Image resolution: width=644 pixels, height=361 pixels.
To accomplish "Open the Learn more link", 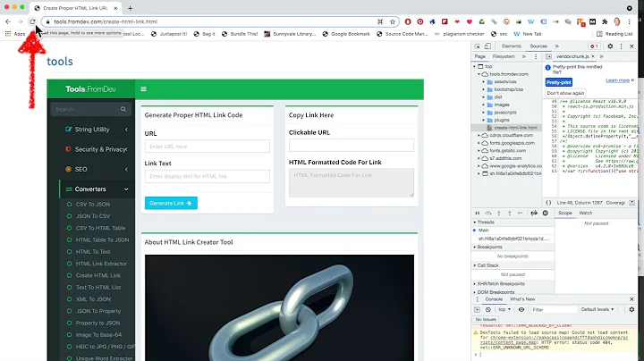I will [617, 80].
